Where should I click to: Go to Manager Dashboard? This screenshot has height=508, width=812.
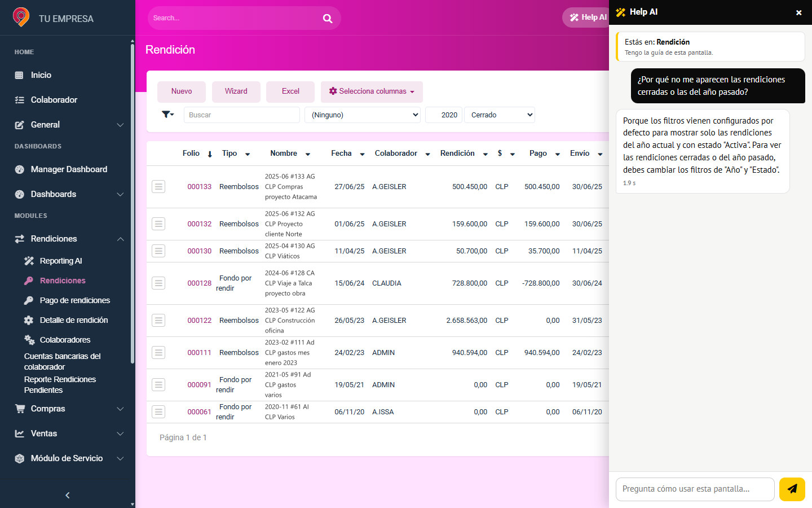[69, 169]
